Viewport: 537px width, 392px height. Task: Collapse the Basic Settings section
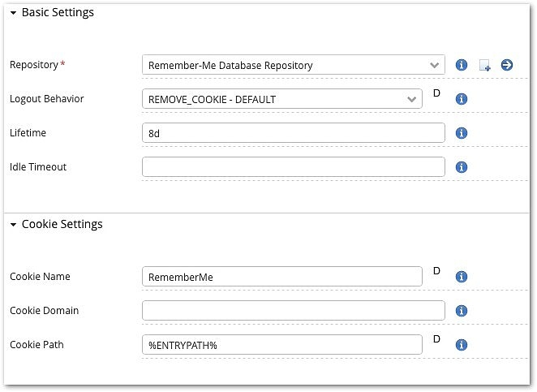coord(14,13)
